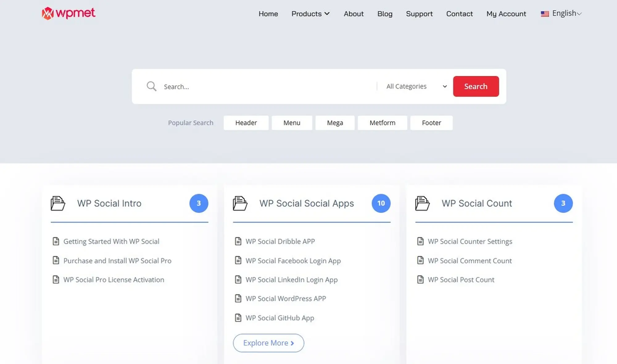
Task: Open My Account
Action: [506, 14]
